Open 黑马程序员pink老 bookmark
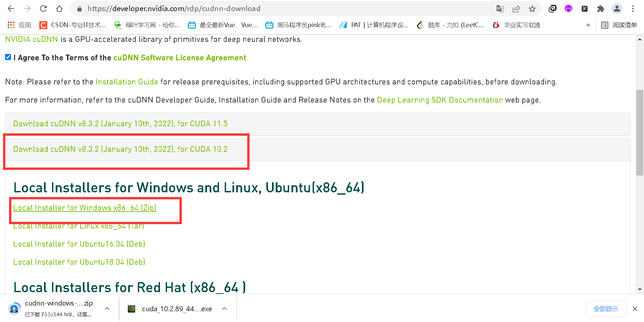 click(x=298, y=25)
